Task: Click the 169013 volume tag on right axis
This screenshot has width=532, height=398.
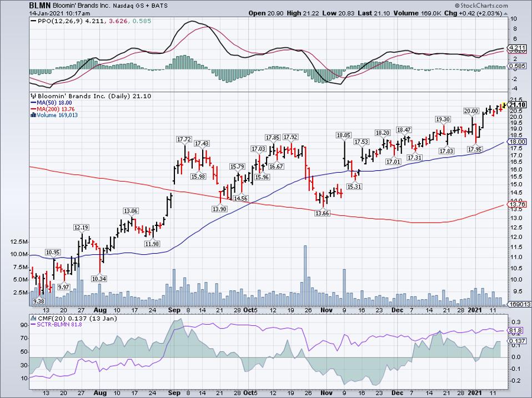Action: (520, 304)
